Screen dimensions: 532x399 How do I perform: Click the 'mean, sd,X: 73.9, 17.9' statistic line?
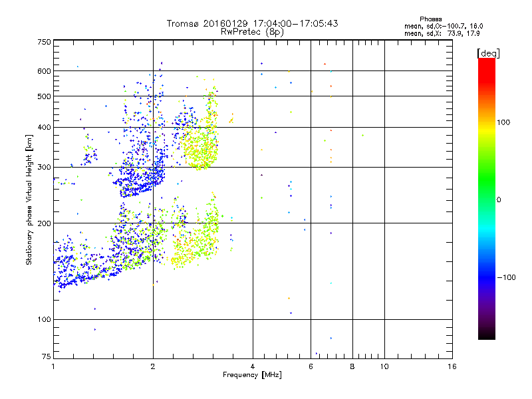(442, 33)
